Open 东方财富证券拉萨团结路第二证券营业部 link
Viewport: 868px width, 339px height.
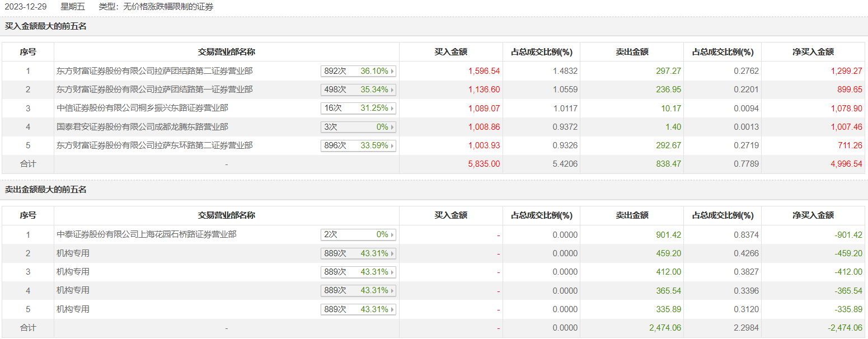pyautogui.click(x=154, y=71)
